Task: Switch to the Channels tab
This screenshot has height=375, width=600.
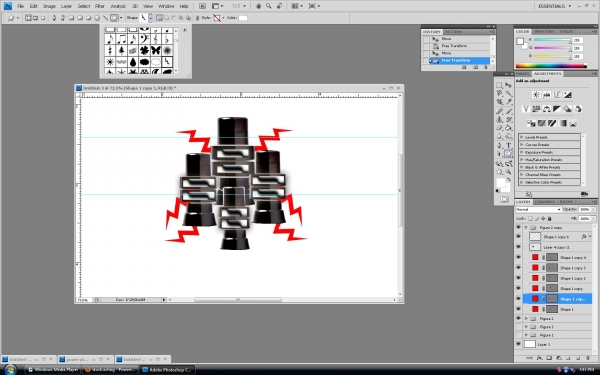Action: [x=545, y=202]
